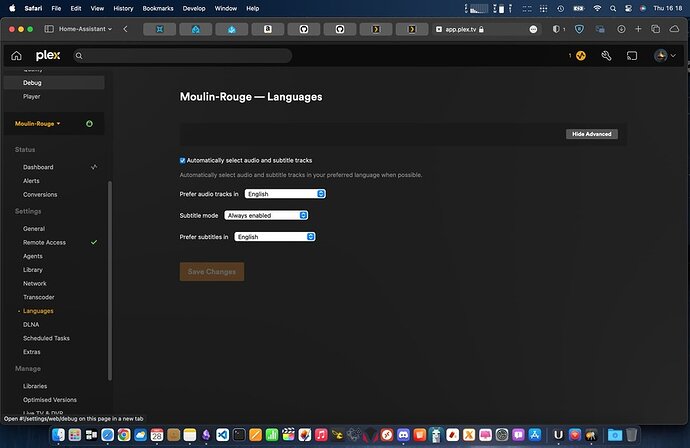Switch to the Amazon tab
Viewport: 690px width, 448px height.
[268, 29]
